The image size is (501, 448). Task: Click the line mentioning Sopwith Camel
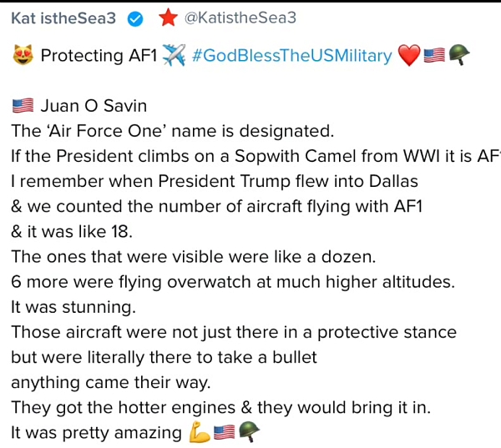(250, 156)
